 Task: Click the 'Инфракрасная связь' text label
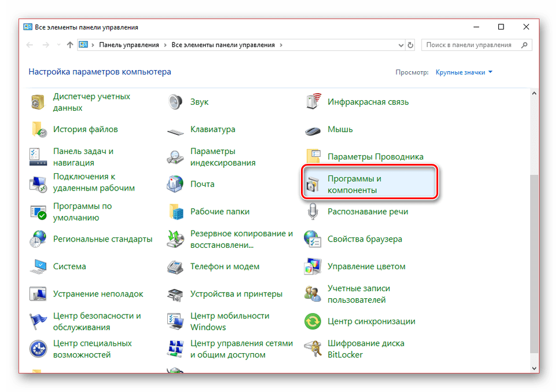(368, 102)
